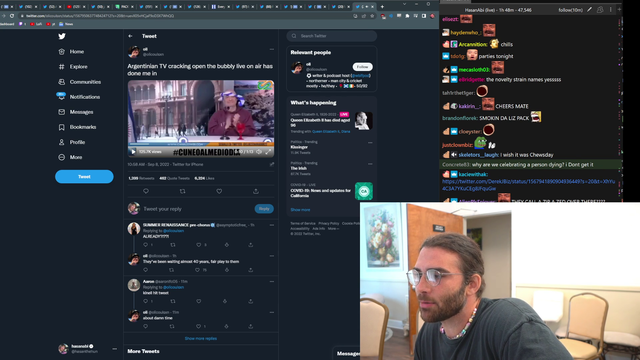640x360 pixels.
Task: Open Profile in Twitter sidebar
Action: pyautogui.click(x=72, y=142)
